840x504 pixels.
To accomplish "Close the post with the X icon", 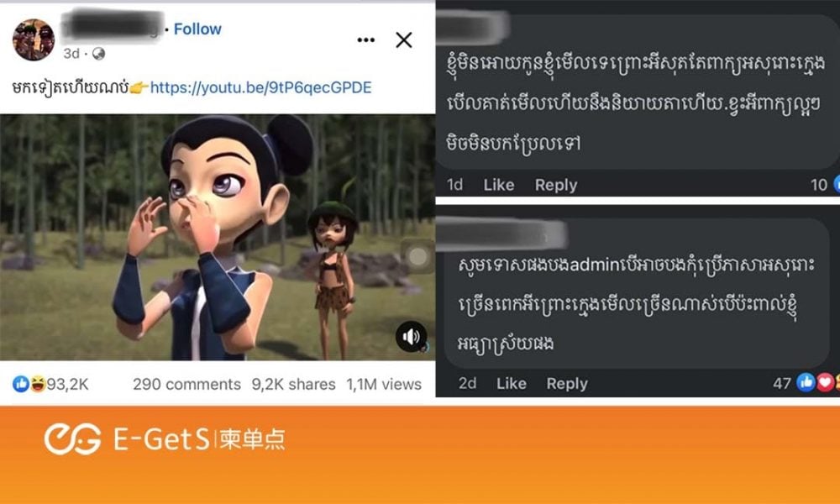I will click(x=404, y=39).
